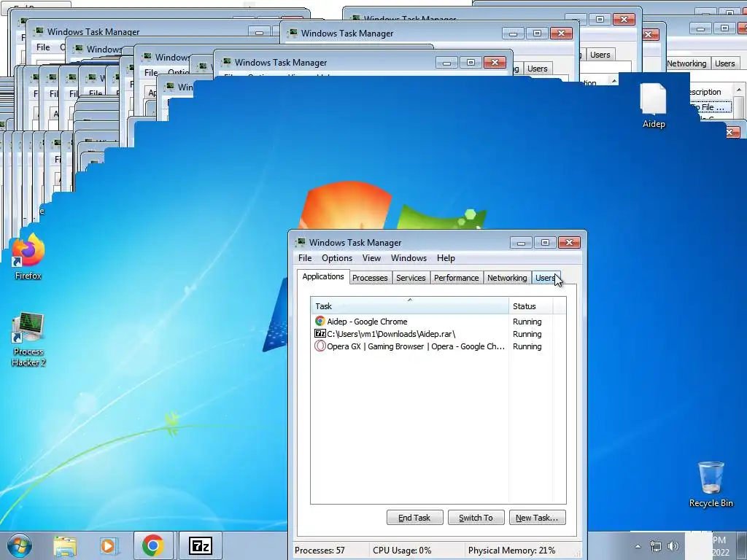Open File menu in front Task Manager
The width and height of the screenshot is (747, 560).
pyautogui.click(x=305, y=258)
